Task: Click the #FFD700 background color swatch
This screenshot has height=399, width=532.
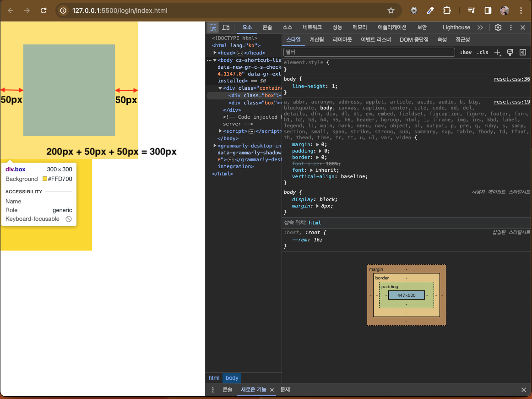Action: 45,179
